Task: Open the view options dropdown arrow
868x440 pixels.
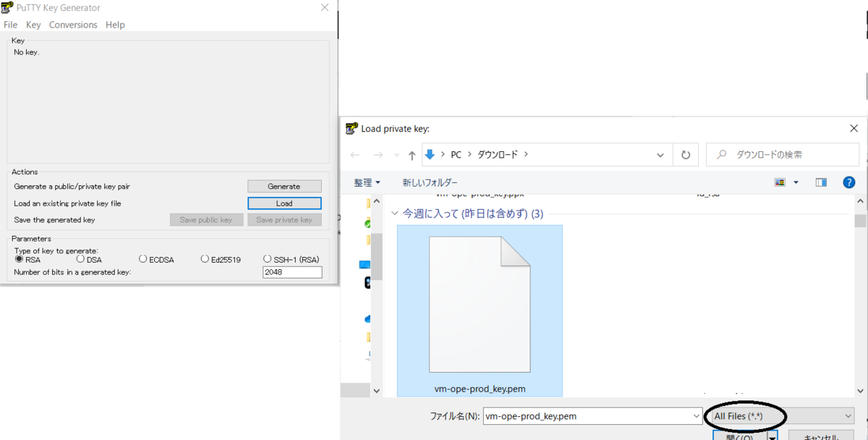Action: pos(796,182)
